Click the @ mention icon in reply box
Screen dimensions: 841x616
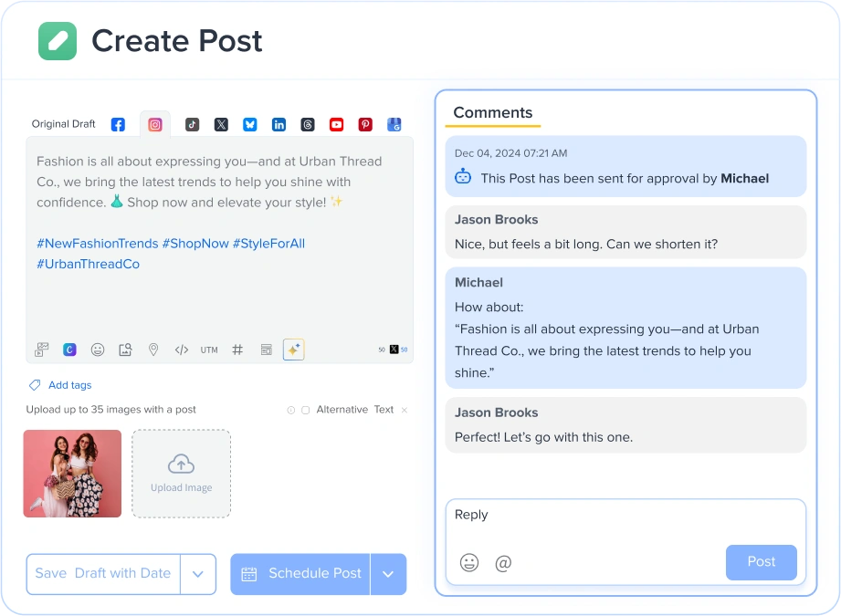[503, 563]
